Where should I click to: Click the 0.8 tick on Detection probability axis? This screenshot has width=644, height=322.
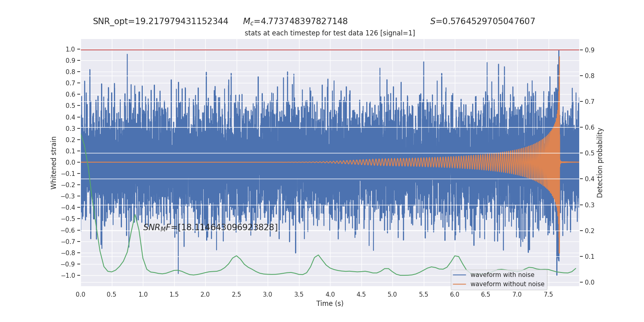590,76
